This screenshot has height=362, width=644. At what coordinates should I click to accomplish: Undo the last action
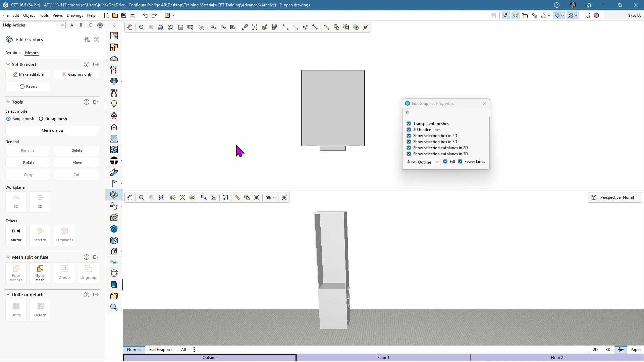click(145, 15)
